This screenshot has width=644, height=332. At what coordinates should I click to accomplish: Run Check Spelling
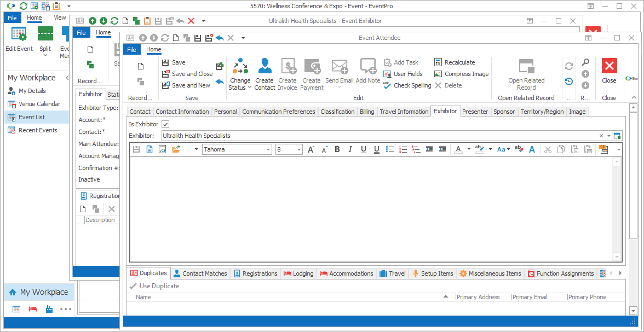pos(407,85)
